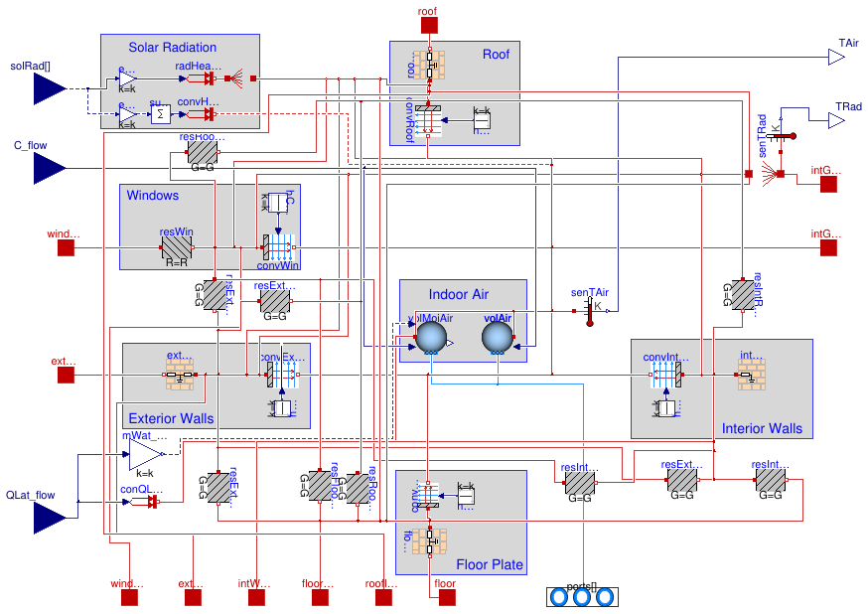Select the TRad output triangle

[836, 120]
